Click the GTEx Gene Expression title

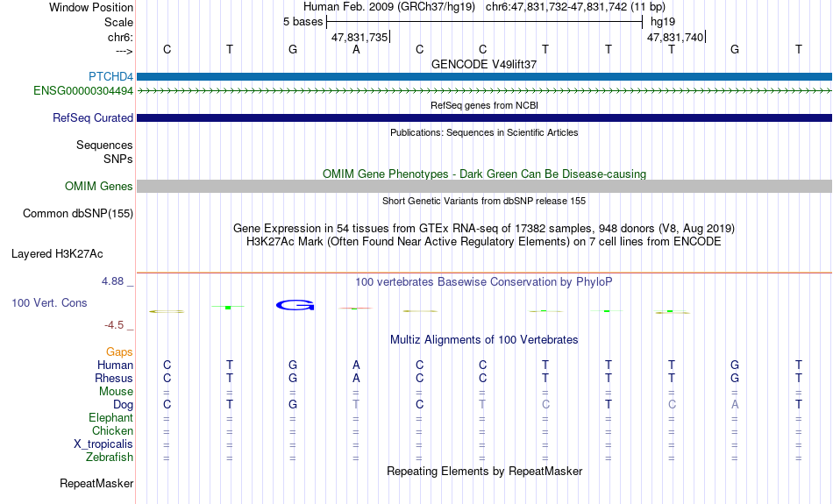click(484, 229)
